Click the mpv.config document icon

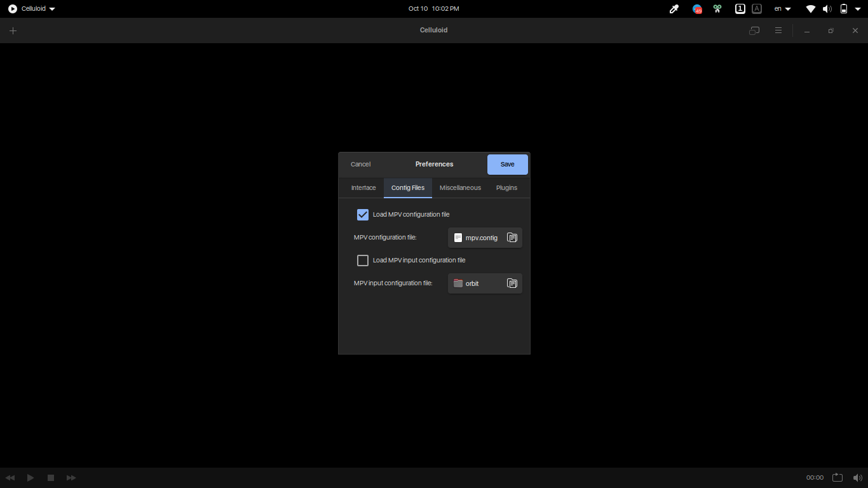click(x=458, y=238)
